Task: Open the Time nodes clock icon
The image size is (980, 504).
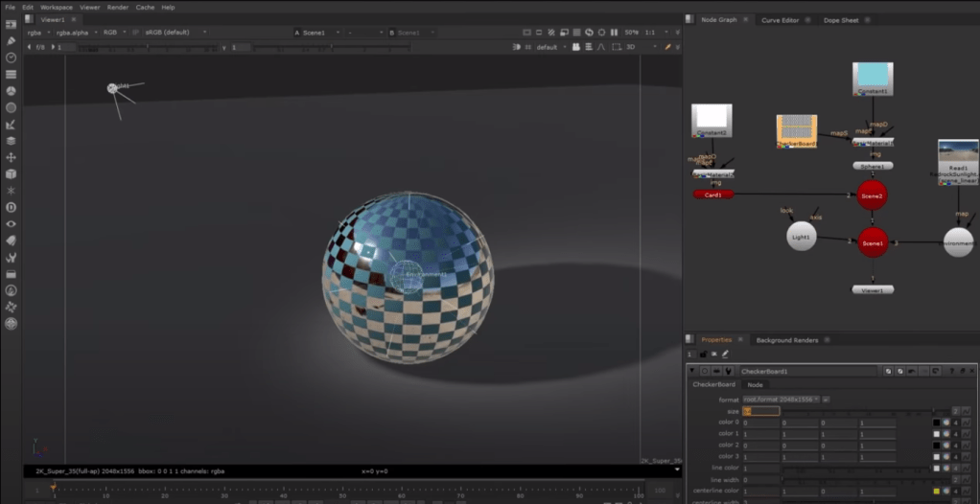Action: [x=12, y=57]
